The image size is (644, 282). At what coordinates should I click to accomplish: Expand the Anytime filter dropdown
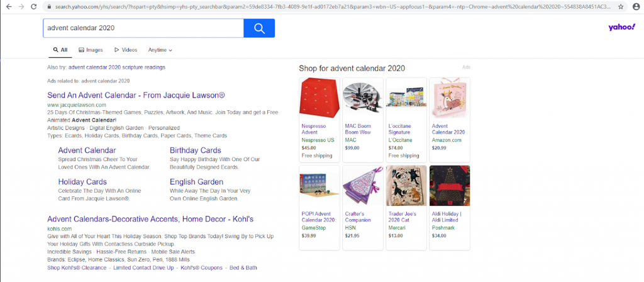(160, 50)
